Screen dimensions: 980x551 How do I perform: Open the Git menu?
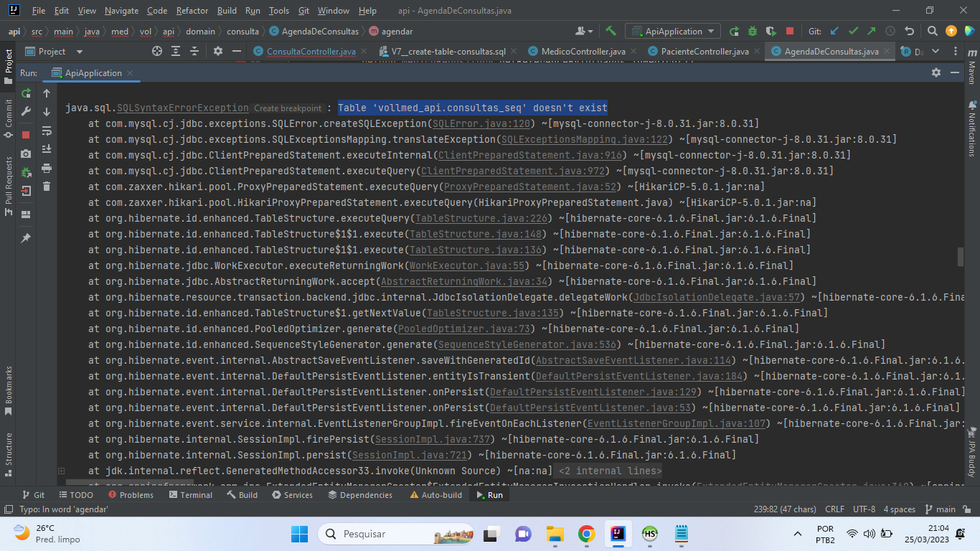[303, 11]
